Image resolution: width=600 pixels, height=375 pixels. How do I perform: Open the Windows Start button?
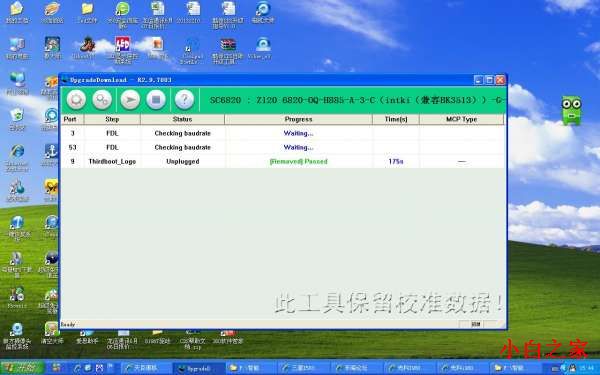(x=22, y=368)
